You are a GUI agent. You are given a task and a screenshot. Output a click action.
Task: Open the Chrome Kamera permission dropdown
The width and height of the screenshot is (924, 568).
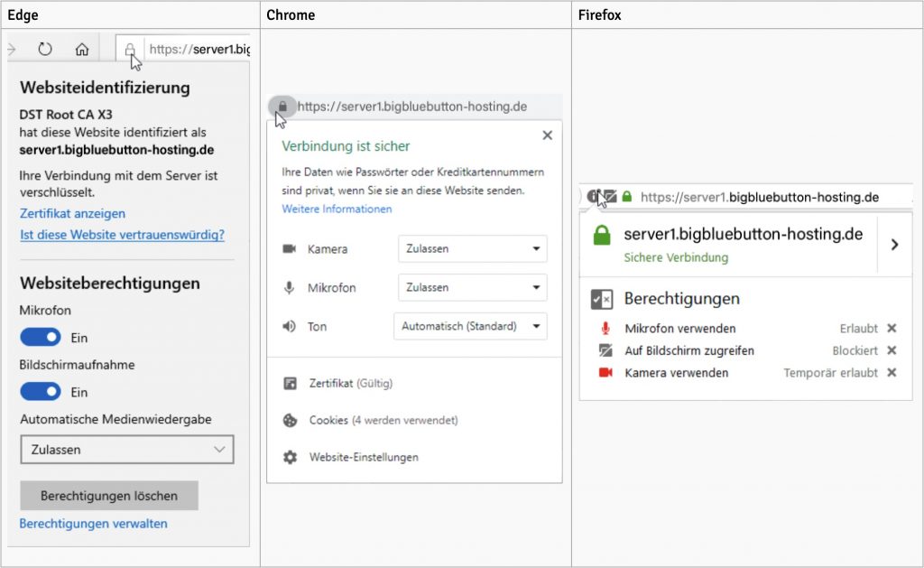click(473, 249)
